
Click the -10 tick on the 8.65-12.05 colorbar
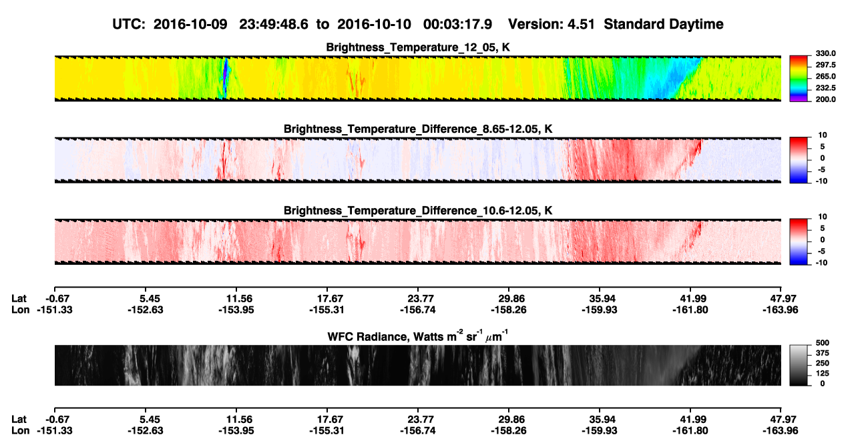coord(823,181)
